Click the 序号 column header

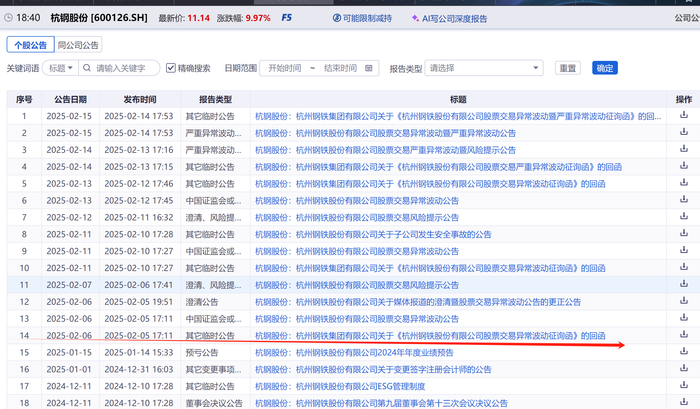coord(24,100)
